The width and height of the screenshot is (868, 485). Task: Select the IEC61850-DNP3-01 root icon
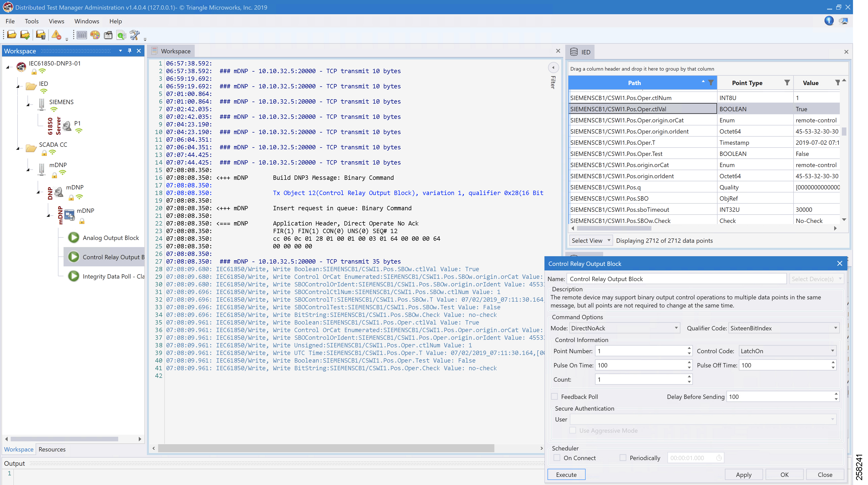[21, 67]
